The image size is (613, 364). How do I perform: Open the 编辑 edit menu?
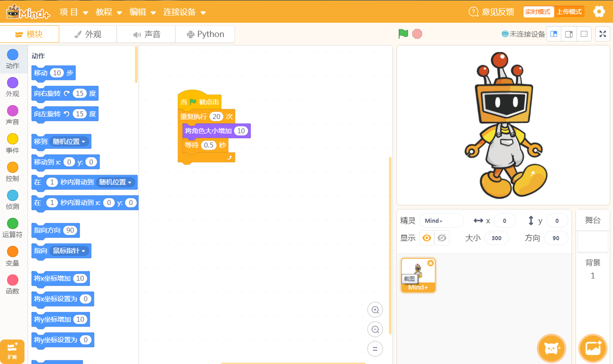point(143,12)
